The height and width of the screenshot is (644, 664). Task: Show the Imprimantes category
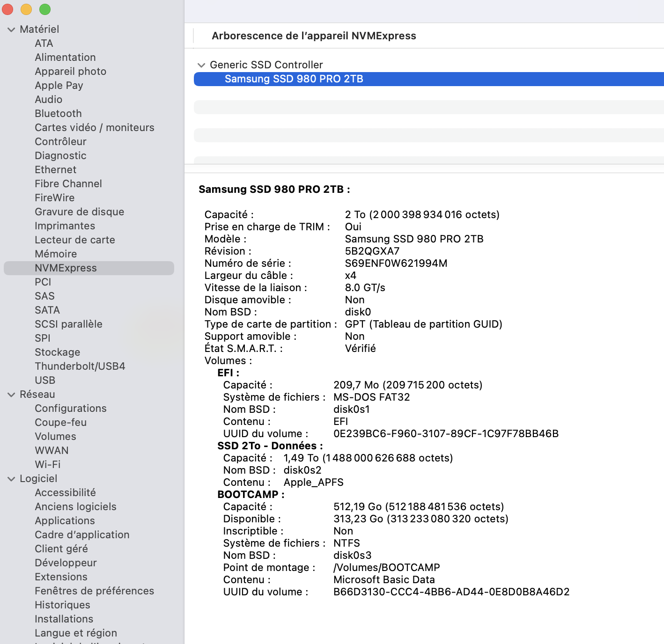coord(65,226)
